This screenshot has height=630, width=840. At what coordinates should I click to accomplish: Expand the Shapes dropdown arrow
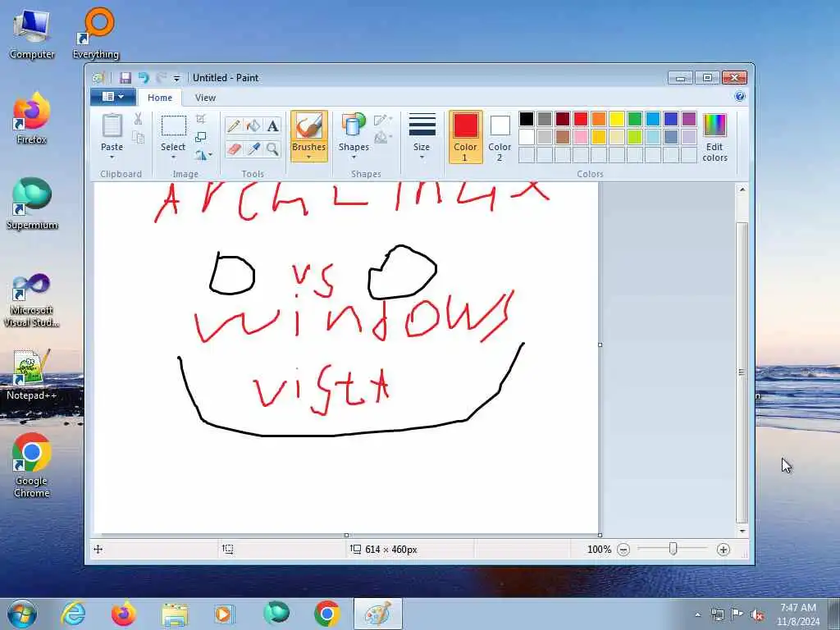click(354, 157)
